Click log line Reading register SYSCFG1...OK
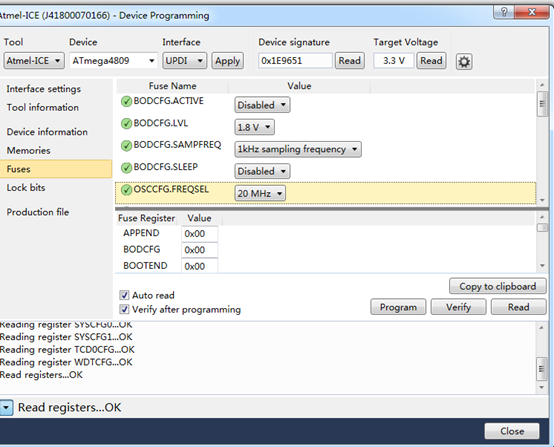This screenshot has height=447, width=554. point(66,337)
